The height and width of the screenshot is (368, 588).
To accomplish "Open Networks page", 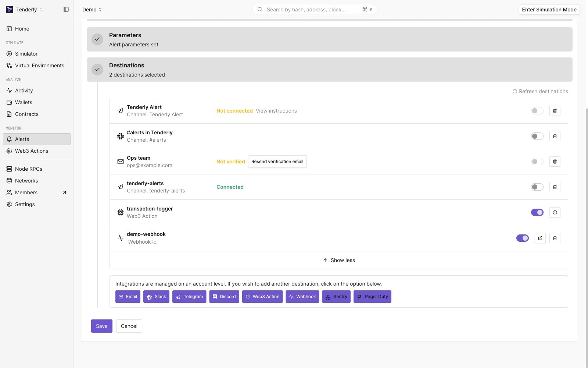I will pyautogui.click(x=37, y=181).
